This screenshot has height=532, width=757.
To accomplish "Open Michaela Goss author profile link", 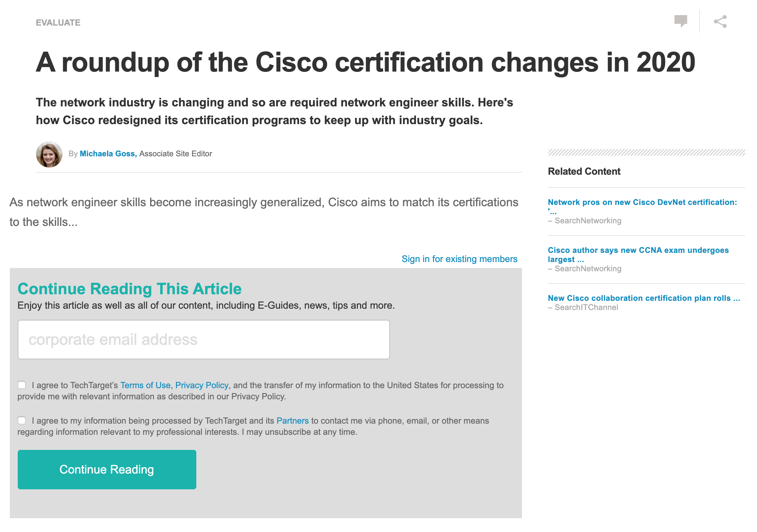I will click(108, 154).
